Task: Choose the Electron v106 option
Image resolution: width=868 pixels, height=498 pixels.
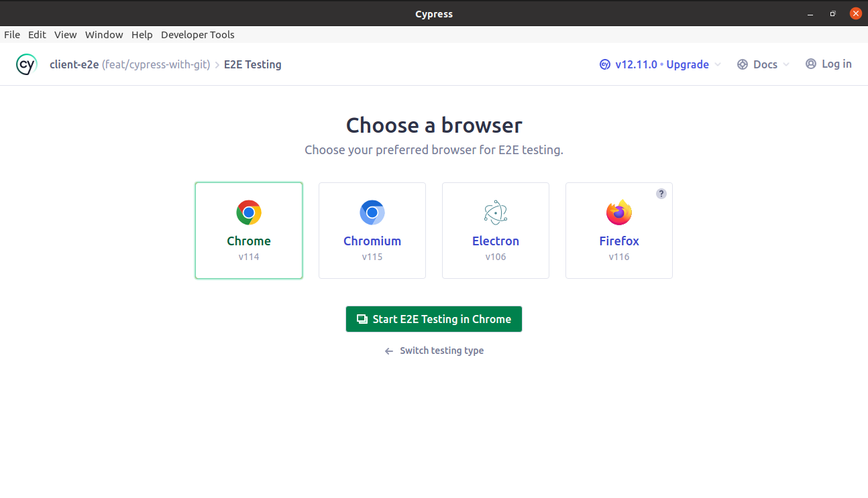Action: [x=496, y=230]
